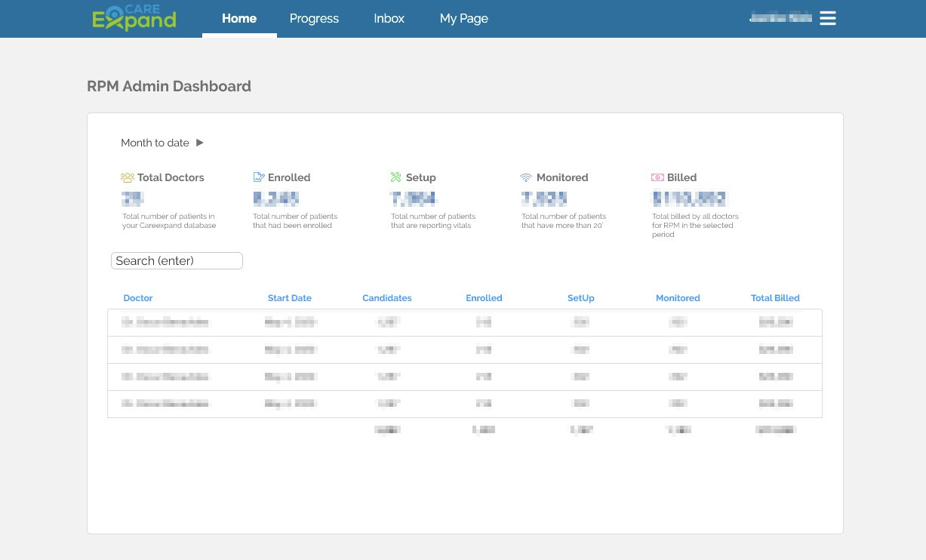Click the Monitored wifi signal icon

click(x=526, y=177)
